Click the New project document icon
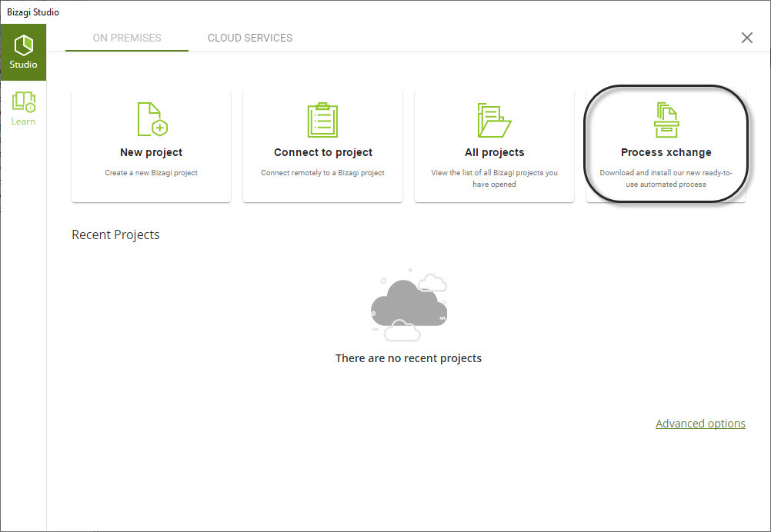Viewport: 771px width, 532px height. point(152,119)
